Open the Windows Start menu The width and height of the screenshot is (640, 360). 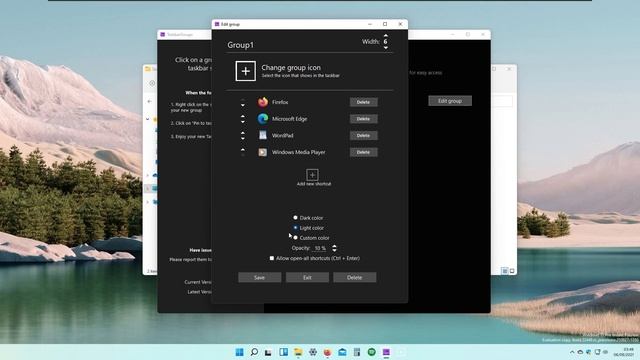coord(240,352)
